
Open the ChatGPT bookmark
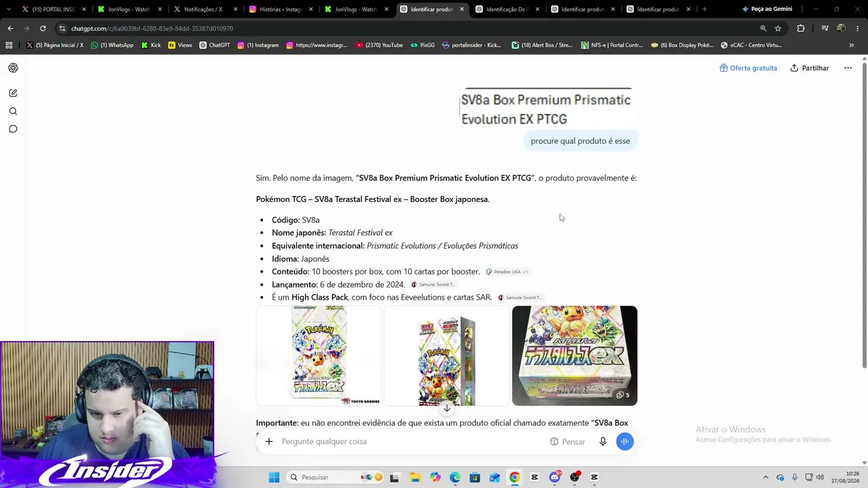coord(214,45)
